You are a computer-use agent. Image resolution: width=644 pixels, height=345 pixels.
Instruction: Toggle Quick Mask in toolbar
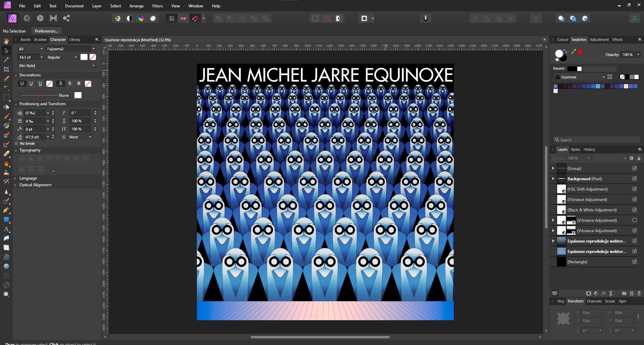364,18
